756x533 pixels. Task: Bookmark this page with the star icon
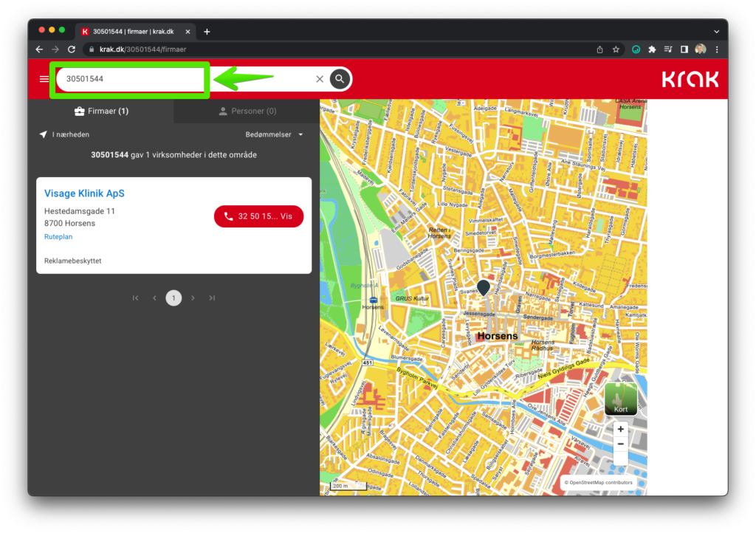[x=616, y=49]
